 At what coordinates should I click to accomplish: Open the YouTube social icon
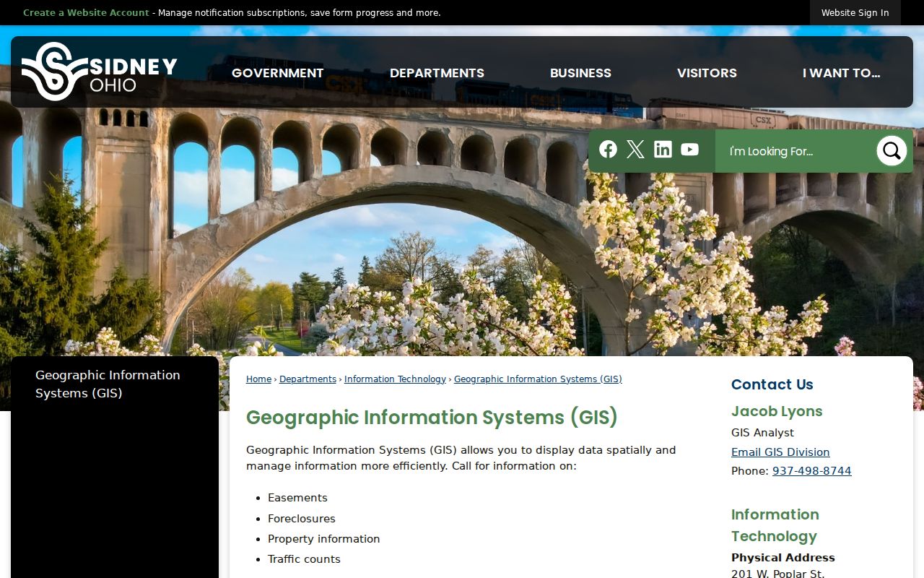coord(690,150)
